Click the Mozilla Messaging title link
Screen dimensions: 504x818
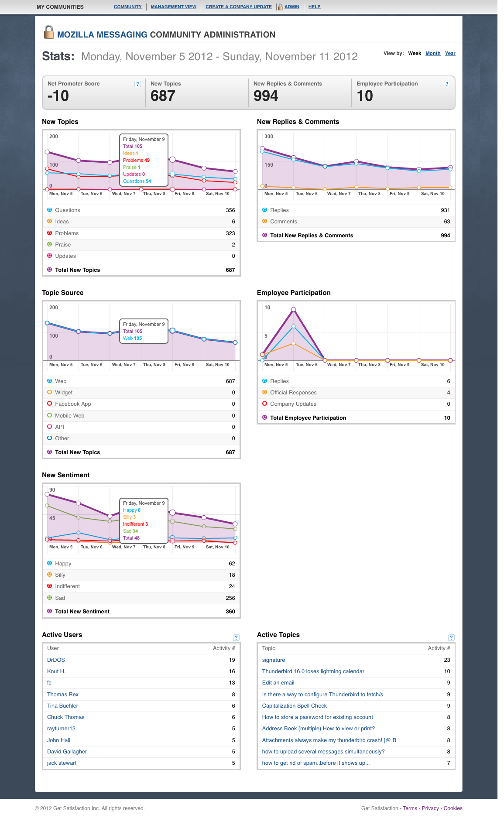[x=102, y=34]
